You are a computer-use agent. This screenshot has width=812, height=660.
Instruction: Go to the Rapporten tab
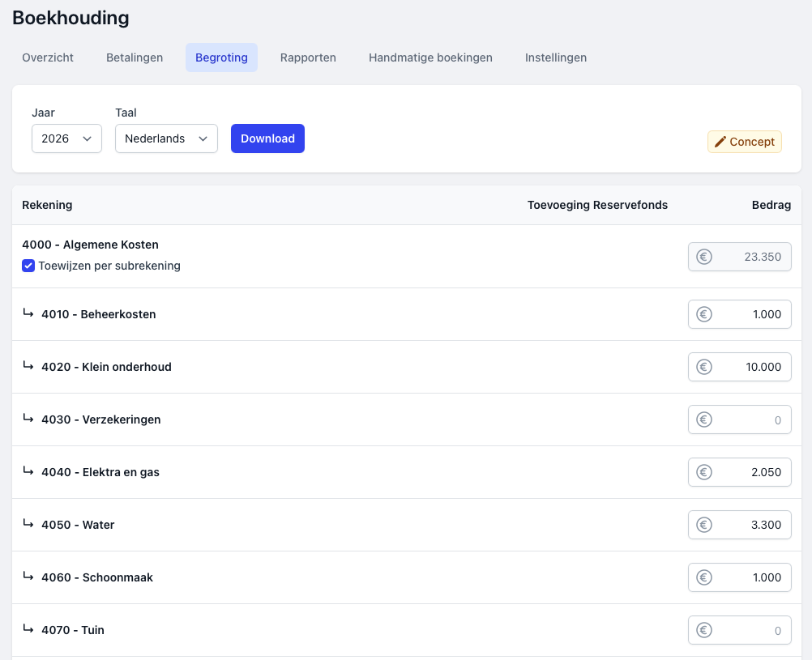308,57
